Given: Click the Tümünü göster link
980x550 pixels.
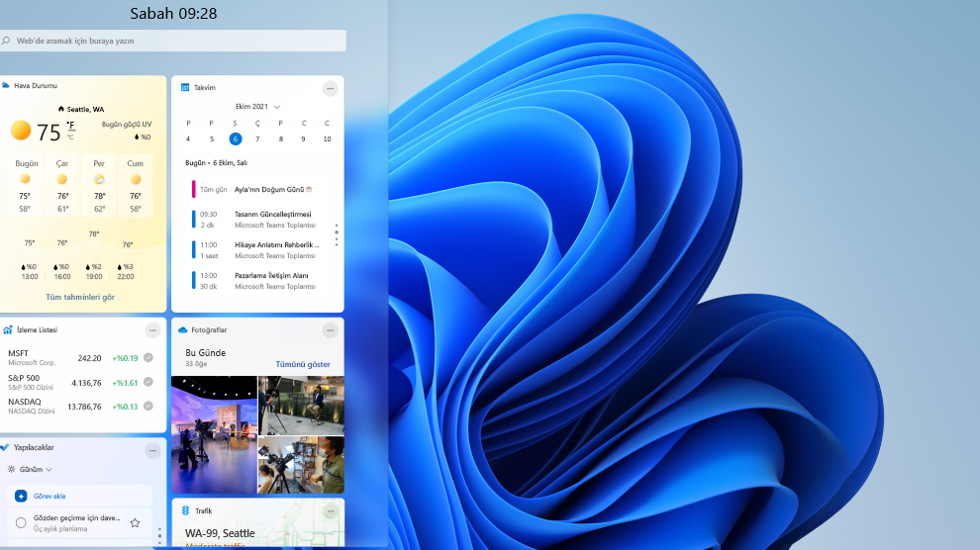Looking at the screenshot, I should pos(303,364).
